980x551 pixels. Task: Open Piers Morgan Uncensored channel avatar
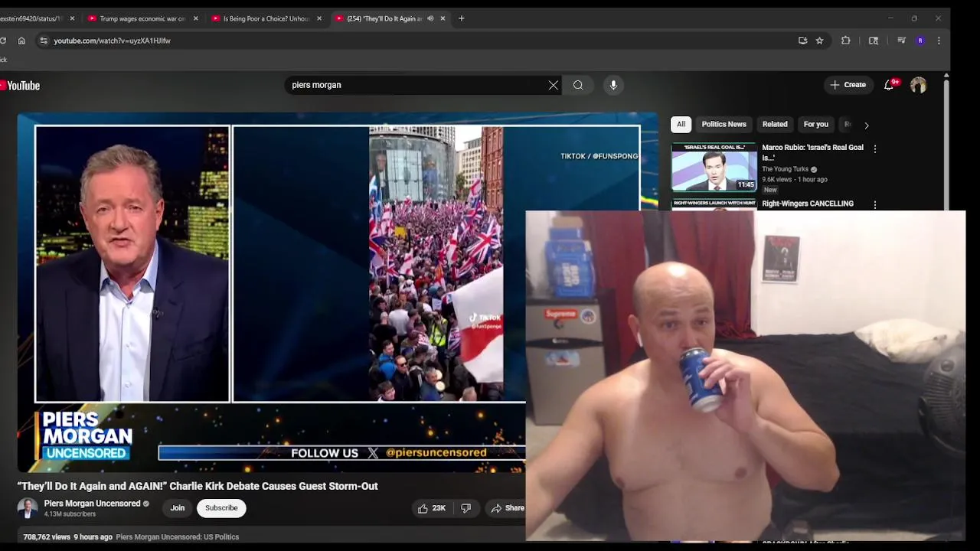[x=28, y=508]
